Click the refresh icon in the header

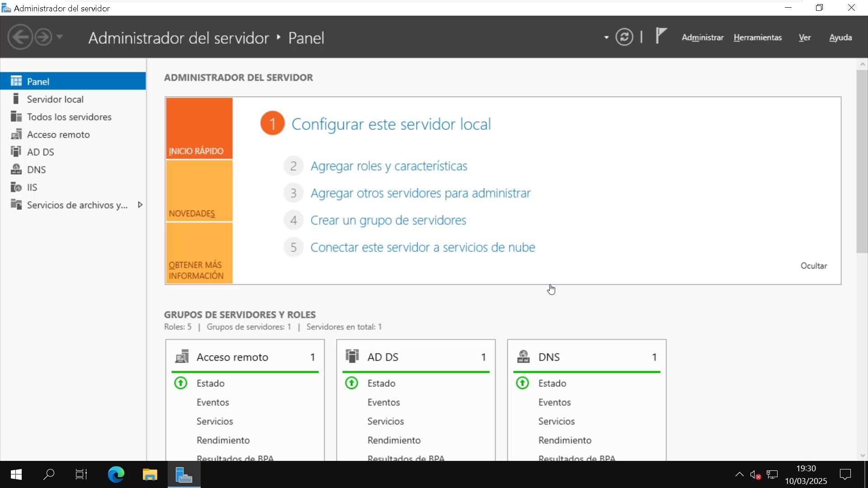coord(624,37)
